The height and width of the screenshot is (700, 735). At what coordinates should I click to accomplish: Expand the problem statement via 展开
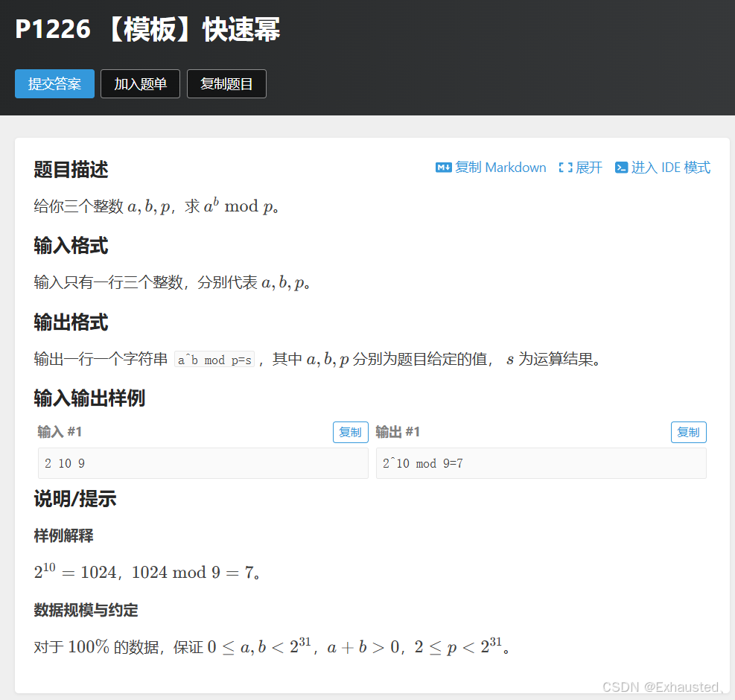[589, 168]
